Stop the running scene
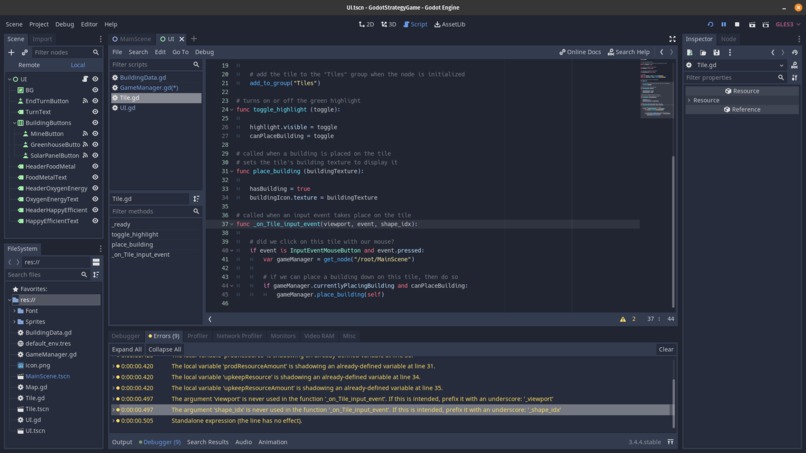 [x=737, y=24]
